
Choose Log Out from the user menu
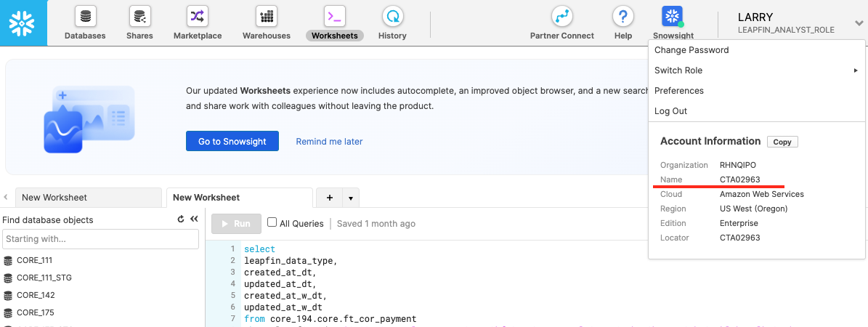[670, 111]
